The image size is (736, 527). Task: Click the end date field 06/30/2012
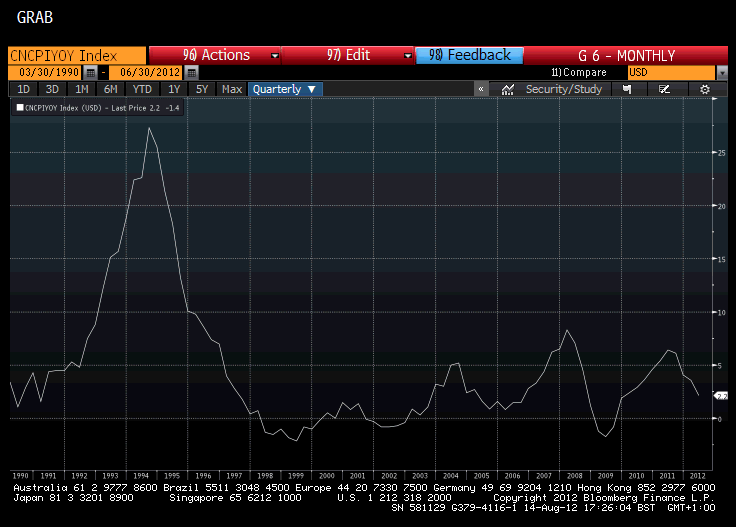coord(147,72)
